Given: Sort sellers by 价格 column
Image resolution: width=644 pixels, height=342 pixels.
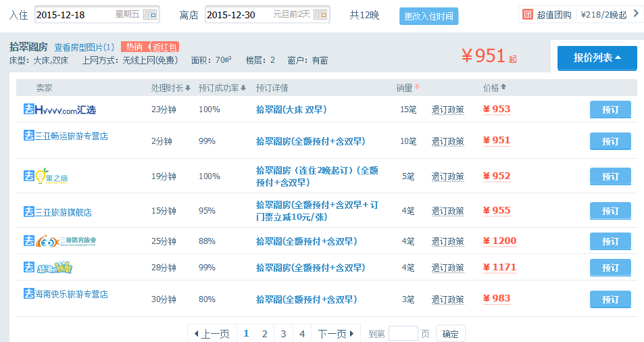Looking at the screenshot, I should 494,88.
